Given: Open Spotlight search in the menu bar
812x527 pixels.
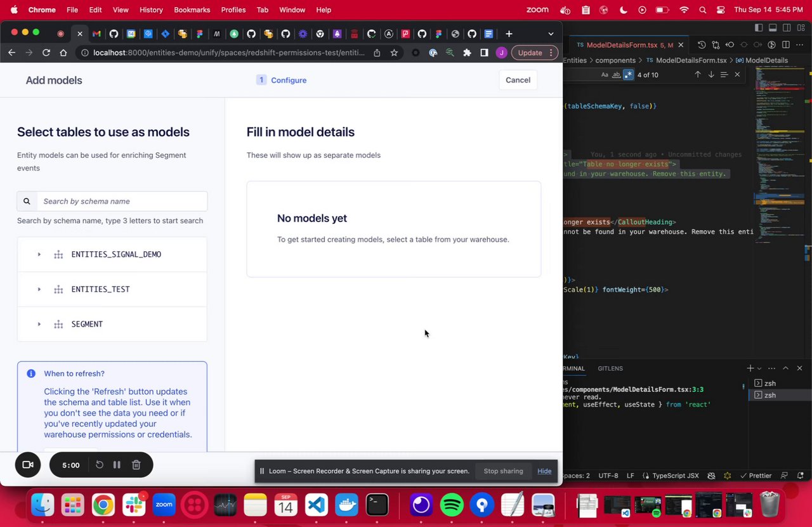Looking at the screenshot, I should (x=702, y=10).
